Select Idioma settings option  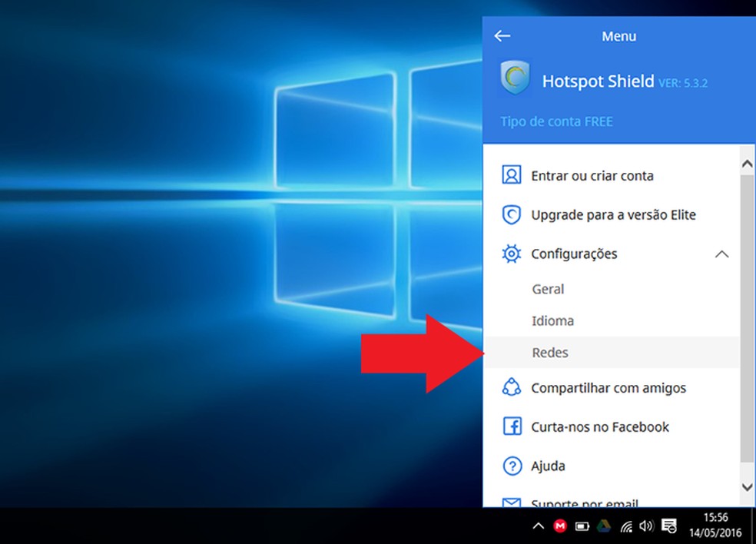pos(552,321)
